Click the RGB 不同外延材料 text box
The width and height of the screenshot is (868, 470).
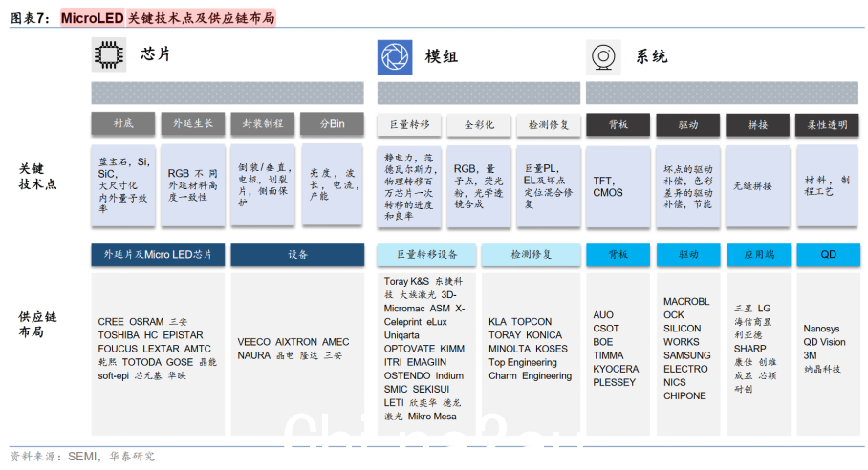point(193,185)
